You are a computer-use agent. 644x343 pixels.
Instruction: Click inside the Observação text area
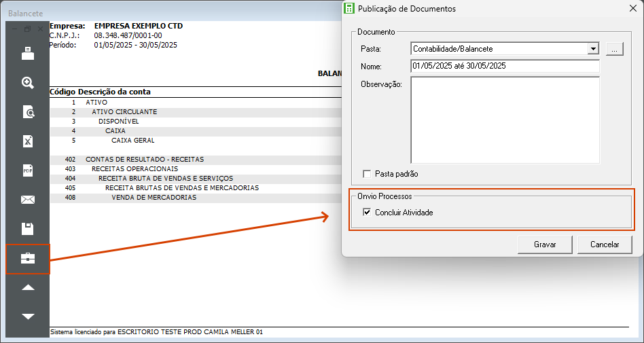505,120
